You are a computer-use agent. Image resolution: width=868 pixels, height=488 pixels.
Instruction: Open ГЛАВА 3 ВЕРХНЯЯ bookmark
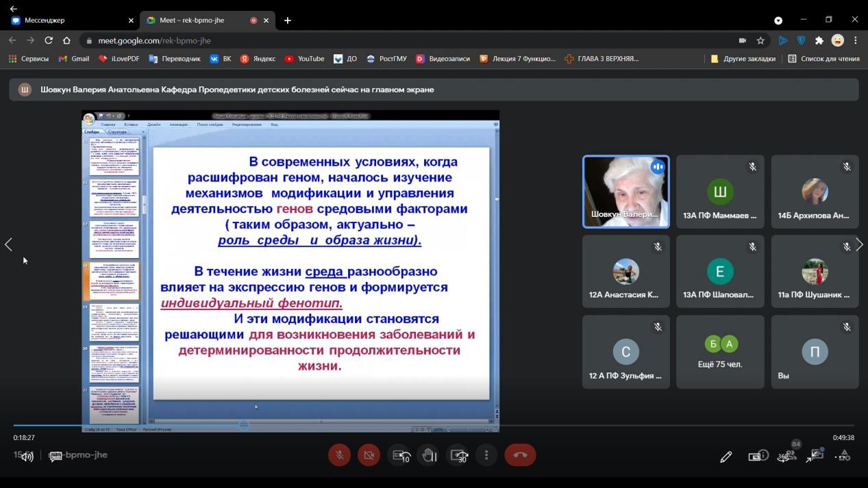coord(602,59)
